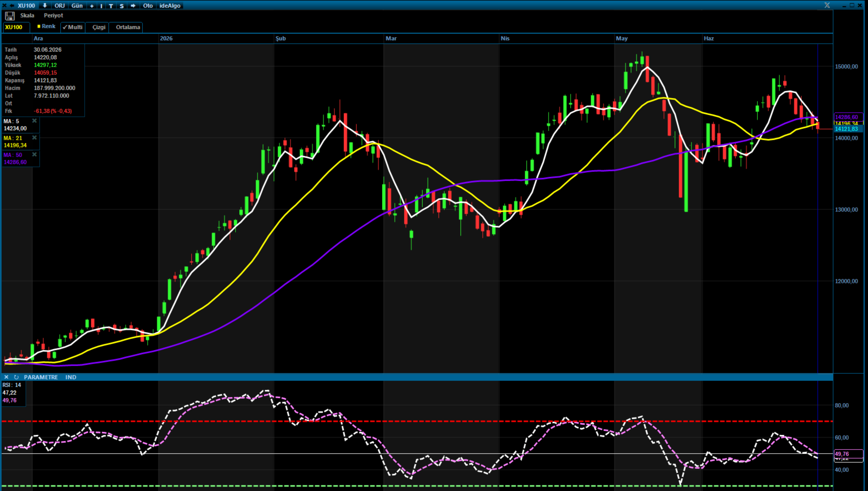Click the MA : 50 label
The height and width of the screenshot is (491, 868).
click(x=13, y=155)
